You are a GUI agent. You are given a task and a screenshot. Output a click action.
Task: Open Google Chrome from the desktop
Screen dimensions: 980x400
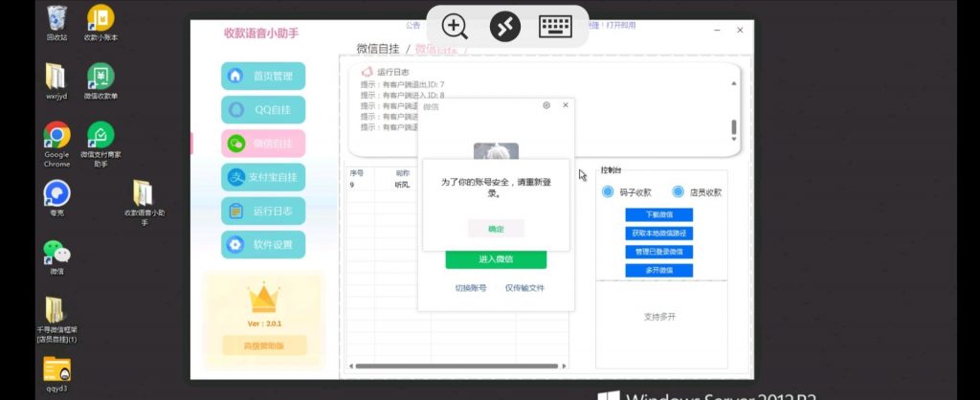click(56, 136)
